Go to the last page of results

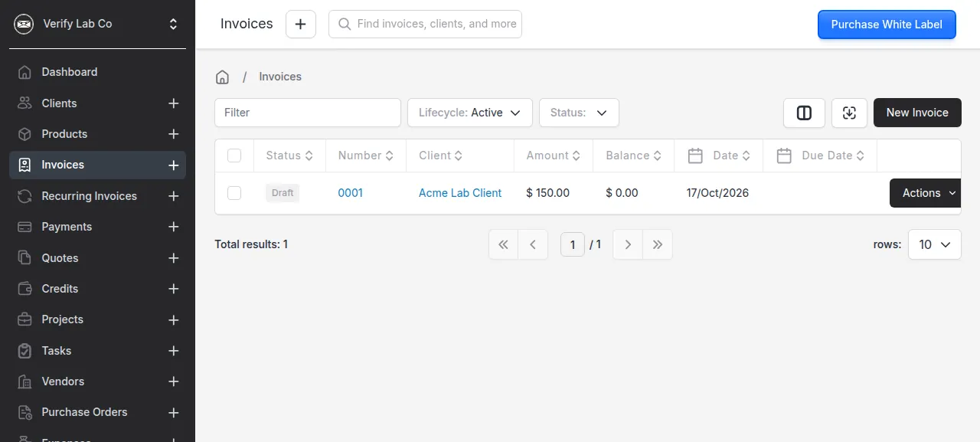pos(658,245)
